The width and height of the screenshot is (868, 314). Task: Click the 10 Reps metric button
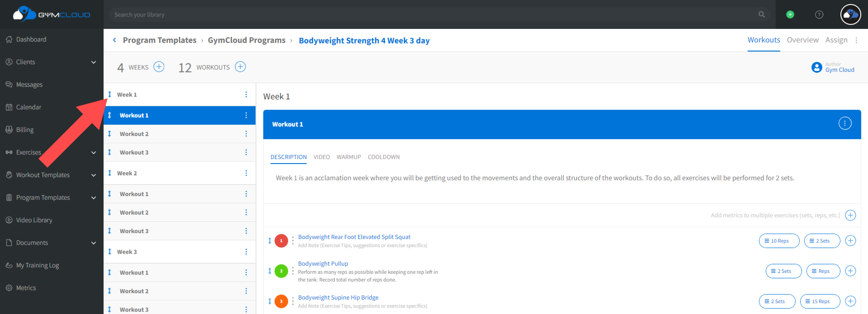coord(779,241)
